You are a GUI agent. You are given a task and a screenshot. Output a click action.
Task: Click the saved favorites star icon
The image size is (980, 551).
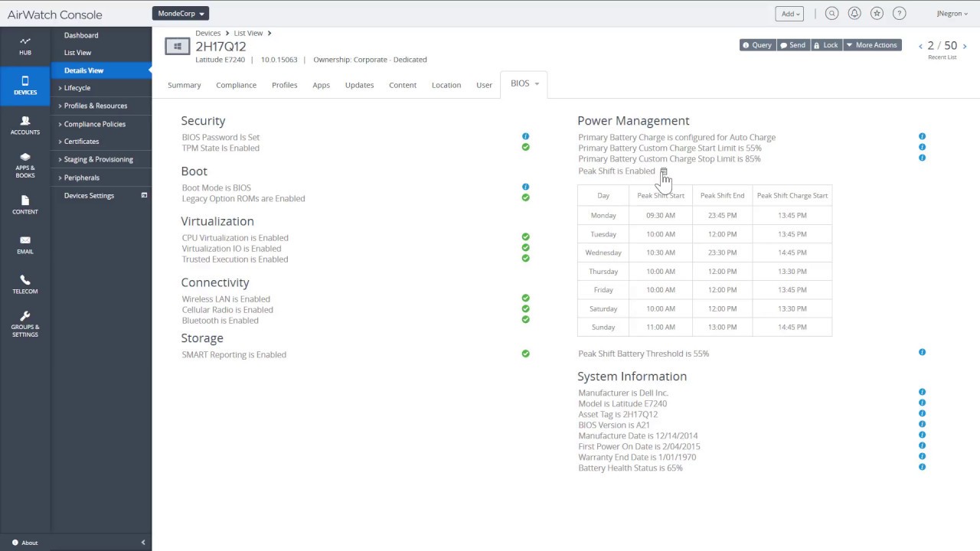877,14
